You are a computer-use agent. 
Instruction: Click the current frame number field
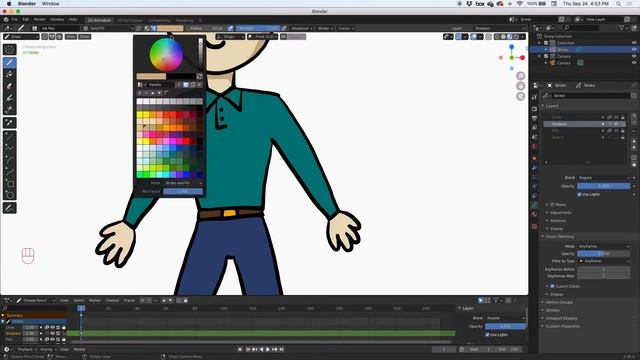click(x=444, y=349)
